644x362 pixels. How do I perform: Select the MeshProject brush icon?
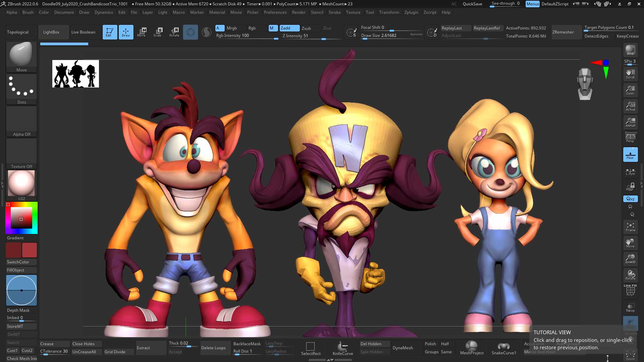point(472,348)
